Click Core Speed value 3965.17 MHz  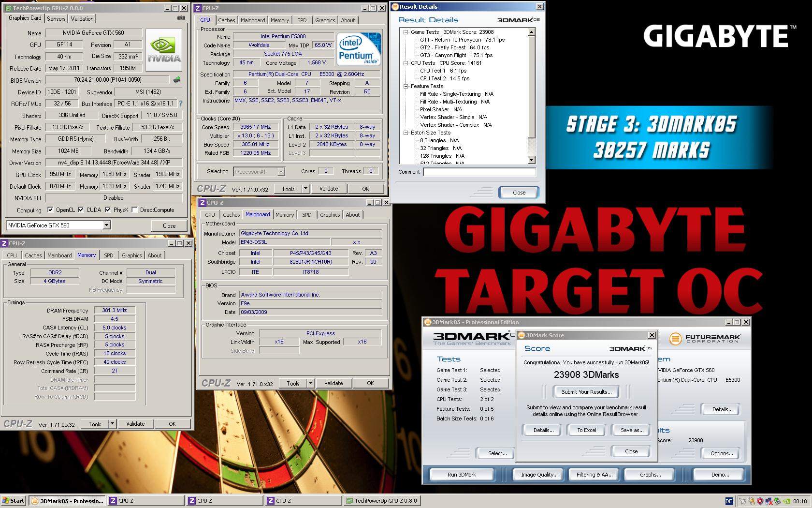click(x=256, y=127)
